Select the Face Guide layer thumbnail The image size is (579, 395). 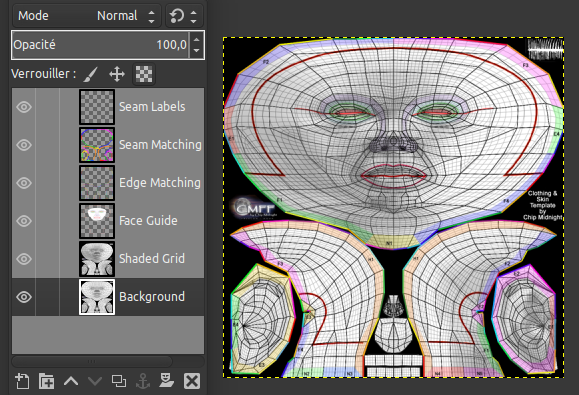[97, 221]
